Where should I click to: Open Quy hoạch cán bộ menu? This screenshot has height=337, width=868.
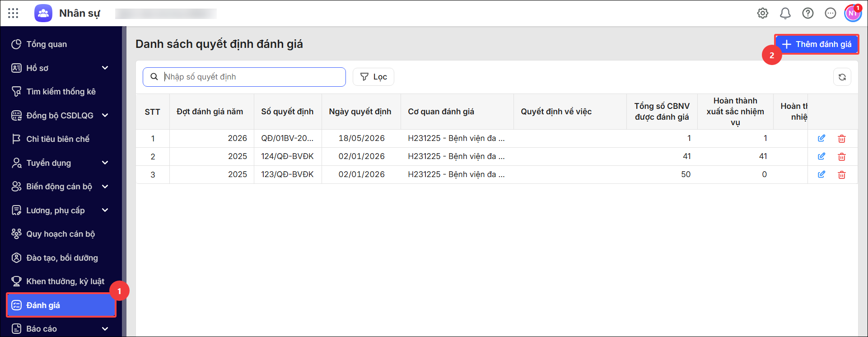pos(61,234)
